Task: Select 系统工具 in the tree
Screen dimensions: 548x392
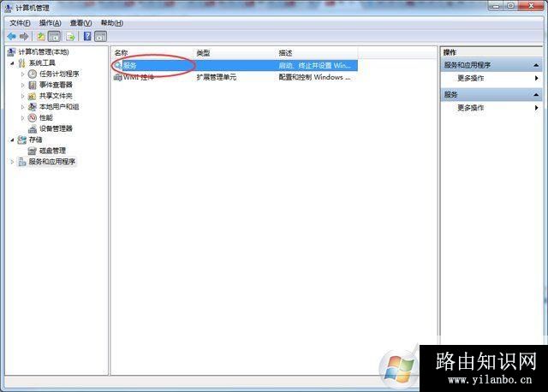Action: [42, 62]
